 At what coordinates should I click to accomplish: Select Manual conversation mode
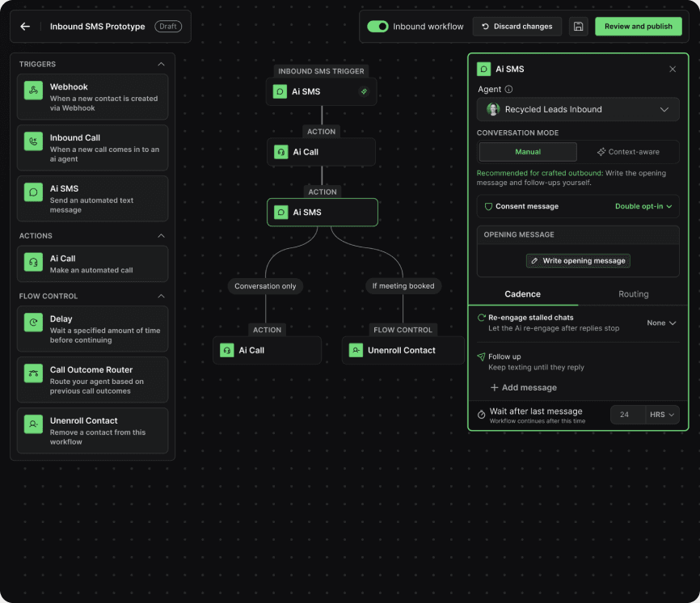[x=528, y=152]
